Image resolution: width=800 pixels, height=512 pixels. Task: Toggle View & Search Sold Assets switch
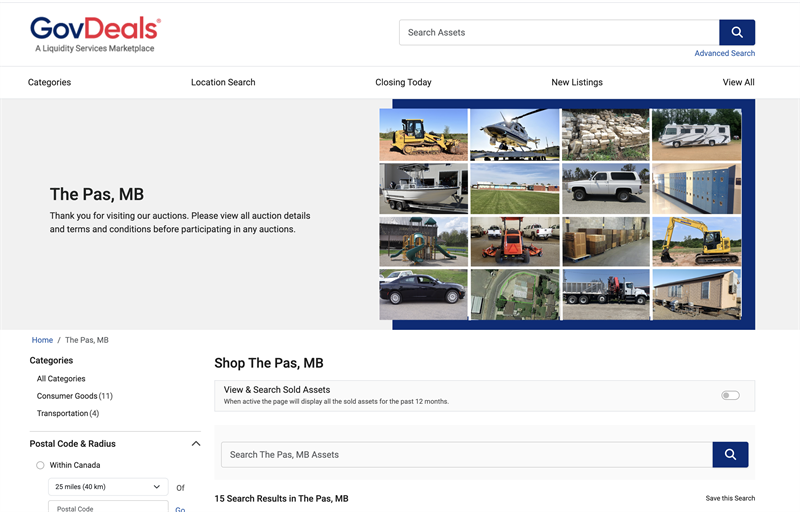730,395
